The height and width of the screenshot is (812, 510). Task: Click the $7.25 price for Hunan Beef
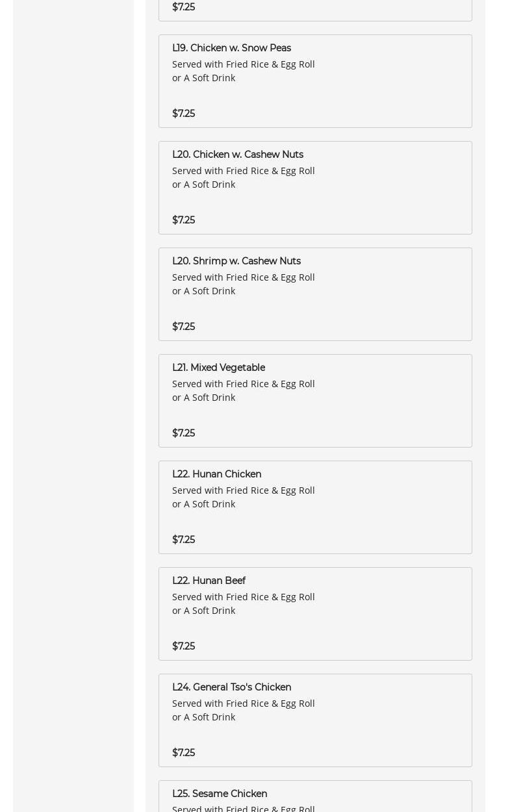click(x=183, y=646)
